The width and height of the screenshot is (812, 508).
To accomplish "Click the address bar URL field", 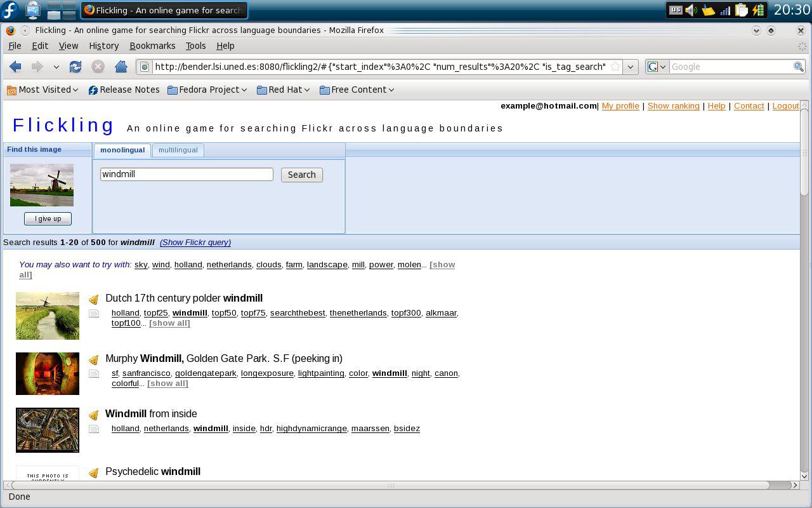I will (x=380, y=67).
